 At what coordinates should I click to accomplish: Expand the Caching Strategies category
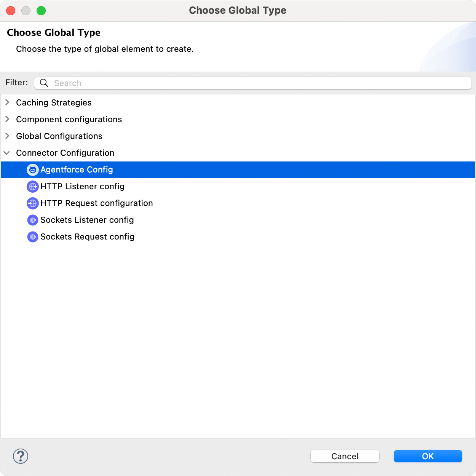click(7, 102)
